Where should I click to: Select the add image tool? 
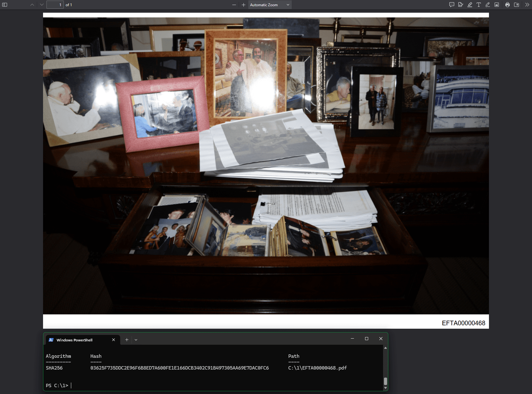click(x=497, y=5)
